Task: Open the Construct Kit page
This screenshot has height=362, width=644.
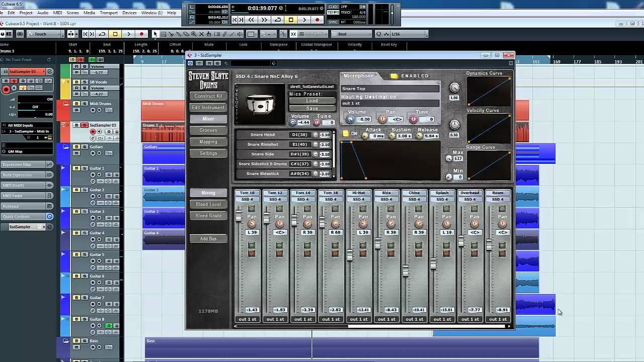Action: click(208, 96)
